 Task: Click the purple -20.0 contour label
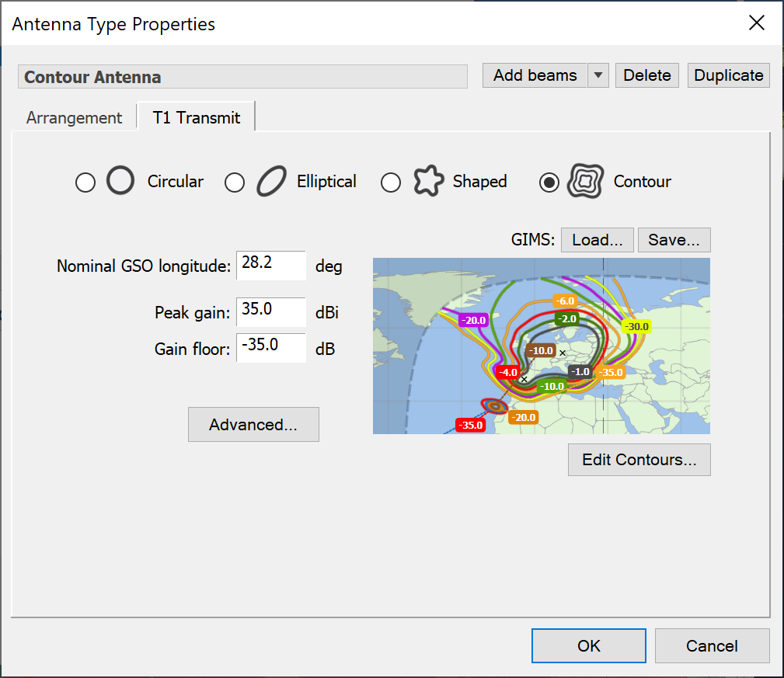(x=473, y=320)
